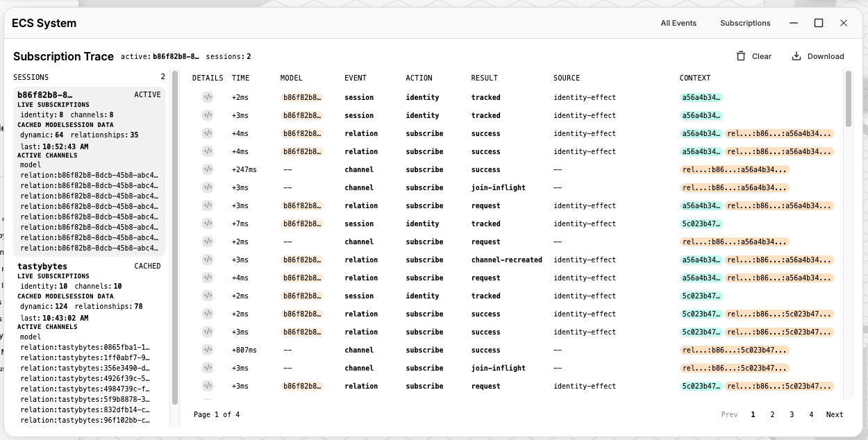Click the Prev page button
The height and width of the screenshot is (440, 868).
click(729, 414)
